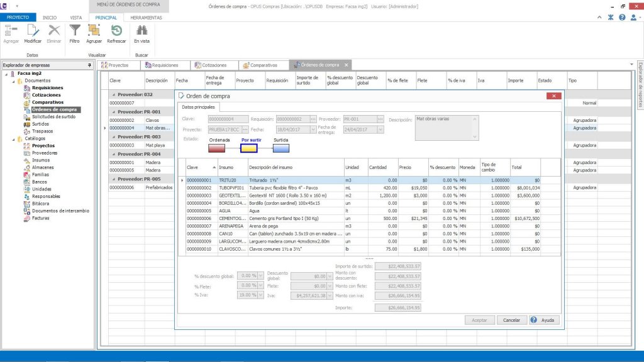Open Facturas in the explorer tree

coord(40,218)
